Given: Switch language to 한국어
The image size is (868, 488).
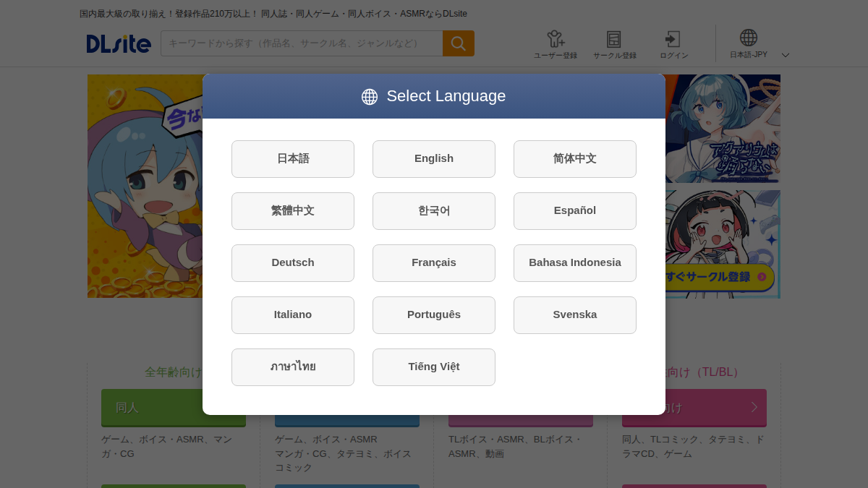Looking at the screenshot, I should click(434, 211).
